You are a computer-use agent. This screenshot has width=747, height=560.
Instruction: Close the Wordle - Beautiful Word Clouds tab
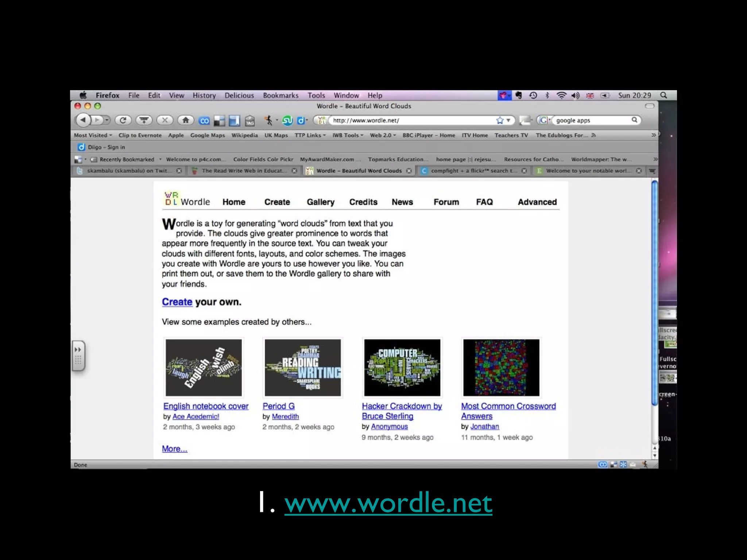tap(409, 171)
